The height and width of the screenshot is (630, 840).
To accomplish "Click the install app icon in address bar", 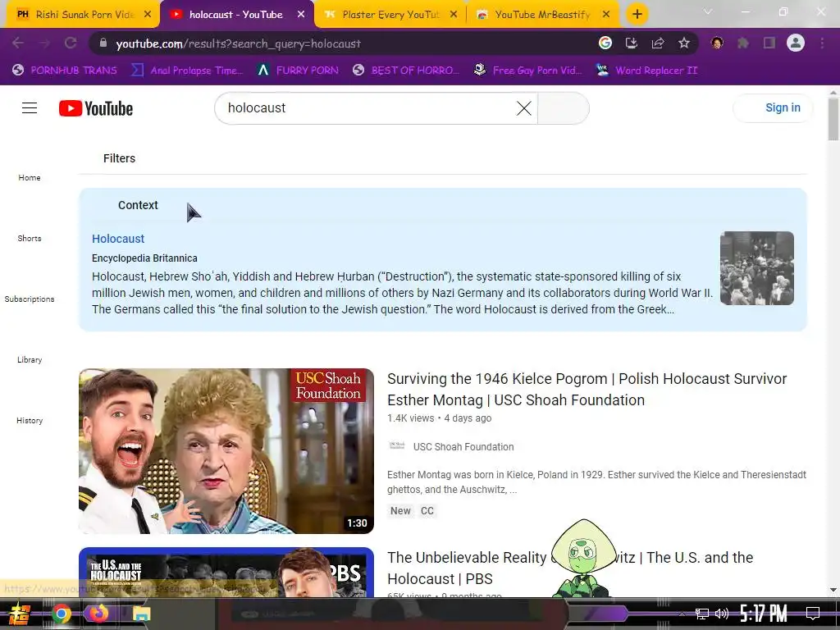I will click(632, 43).
